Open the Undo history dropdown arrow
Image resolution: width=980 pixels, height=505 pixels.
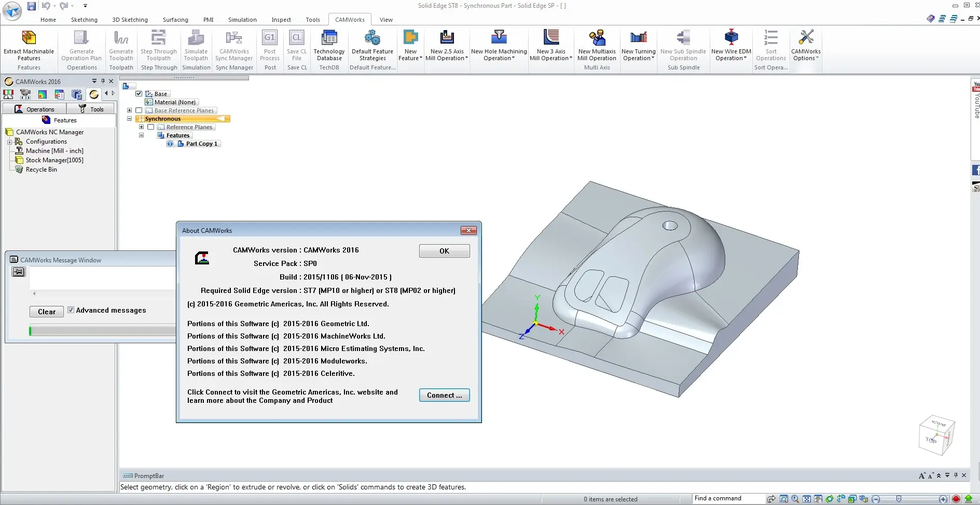pyautogui.click(x=54, y=6)
